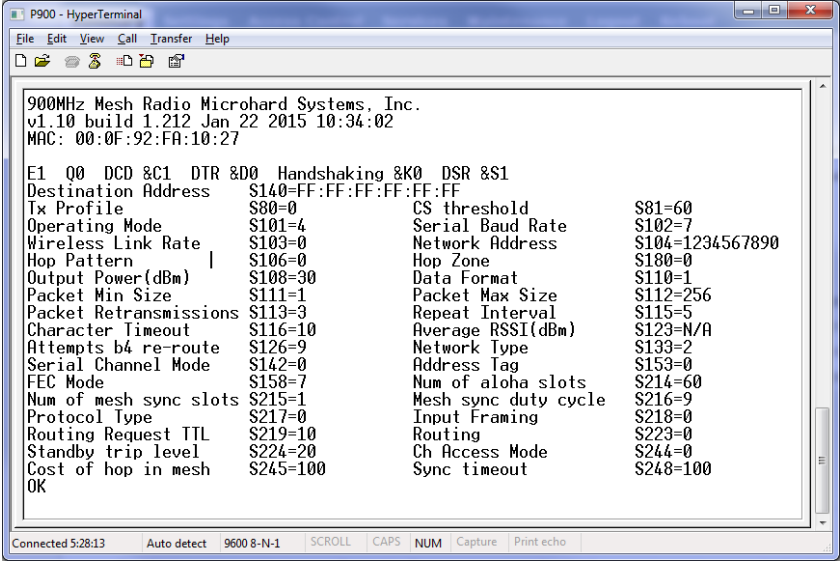Click the Packet Max Size S112=256 value
Viewport: 840px width, 561px height.
(673, 295)
